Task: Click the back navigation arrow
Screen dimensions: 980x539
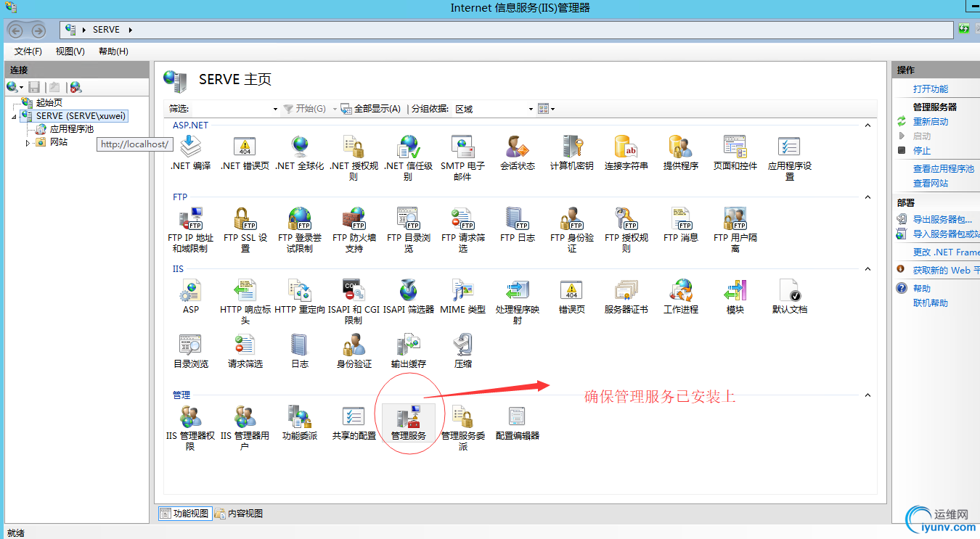Action: pos(16,30)
